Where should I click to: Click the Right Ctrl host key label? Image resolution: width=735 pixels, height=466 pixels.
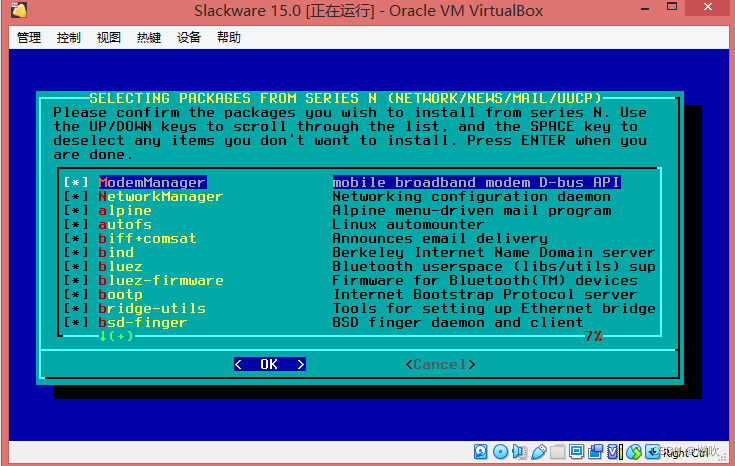[685, 453]
